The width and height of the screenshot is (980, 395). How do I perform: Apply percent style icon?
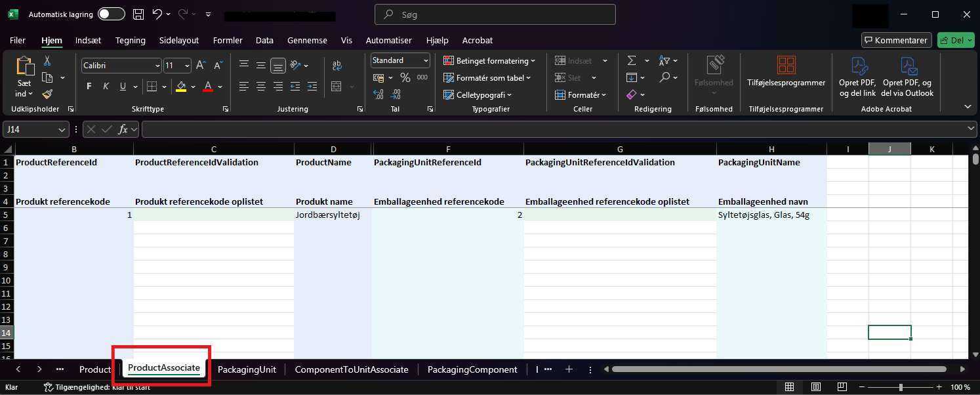tap(405, 77)
